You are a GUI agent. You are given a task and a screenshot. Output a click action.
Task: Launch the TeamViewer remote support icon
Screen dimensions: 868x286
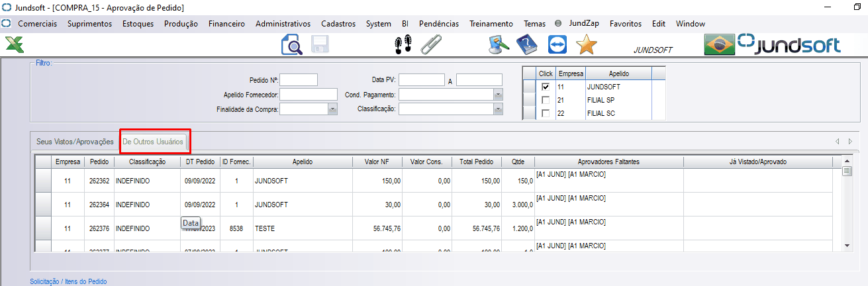coord(557,45)
